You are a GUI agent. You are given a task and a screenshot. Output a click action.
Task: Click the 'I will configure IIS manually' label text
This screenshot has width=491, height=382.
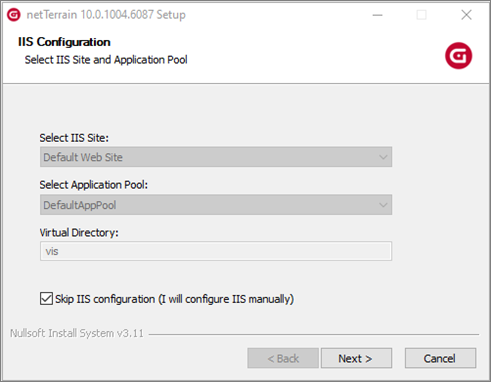point(226,299)
